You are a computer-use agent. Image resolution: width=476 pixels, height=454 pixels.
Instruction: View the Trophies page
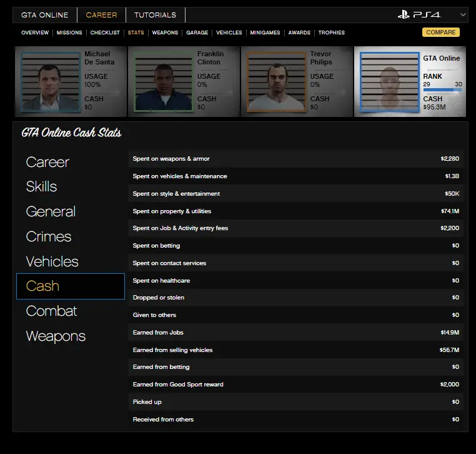[331, 33]
